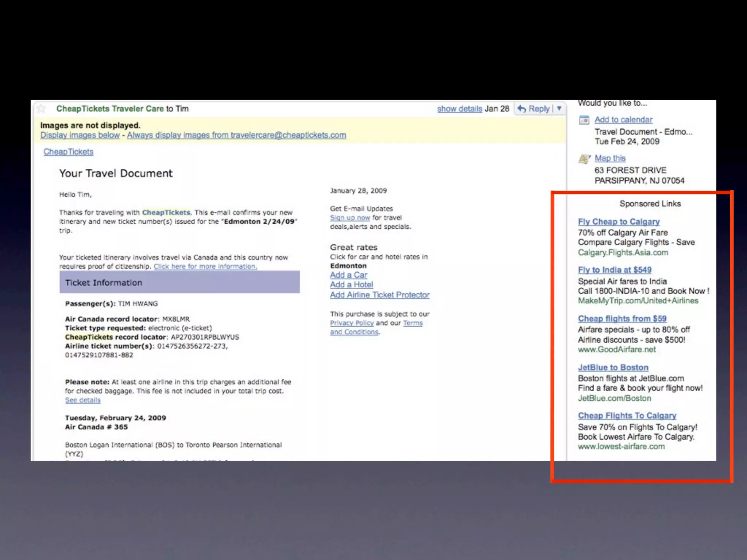The height and width of the screenshot is (560, 747).
Task: Expand the message header with show details
Action: [459, 109]
